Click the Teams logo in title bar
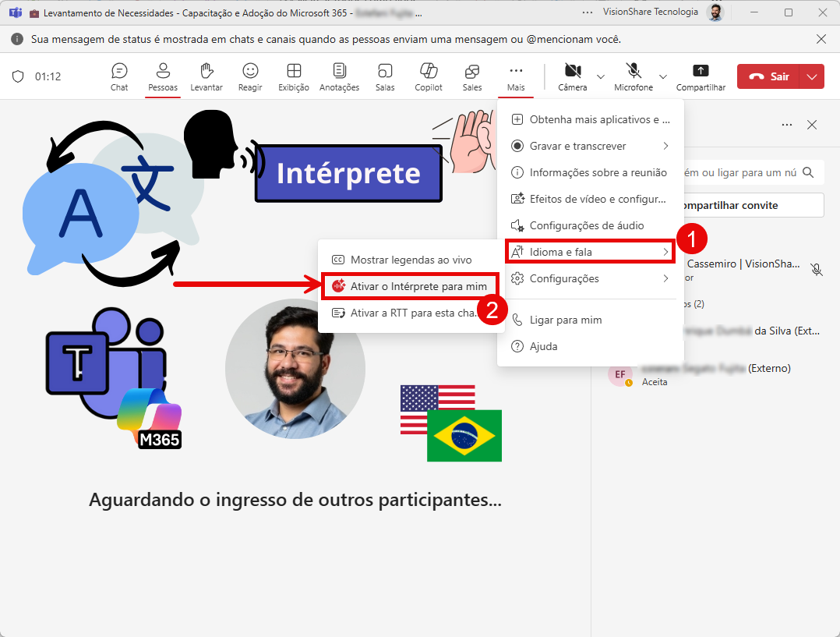840x637 pixels. [x=16, y=13]
